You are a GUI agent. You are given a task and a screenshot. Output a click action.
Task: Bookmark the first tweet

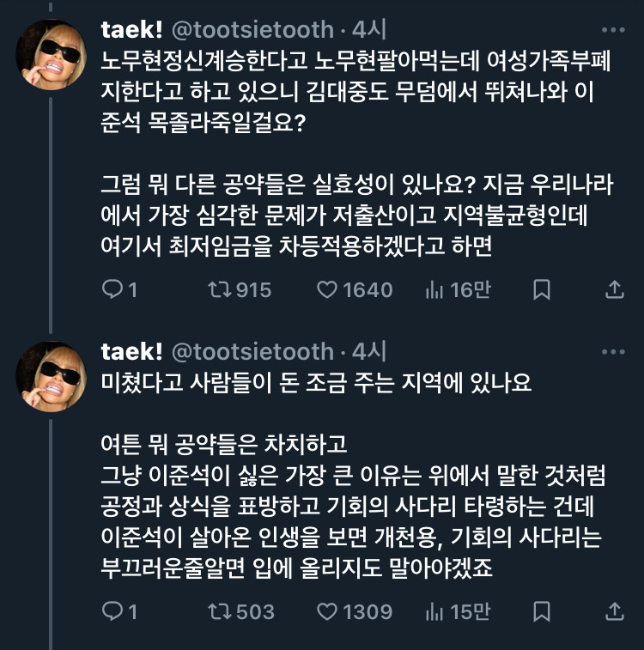[x=542, y=290]
